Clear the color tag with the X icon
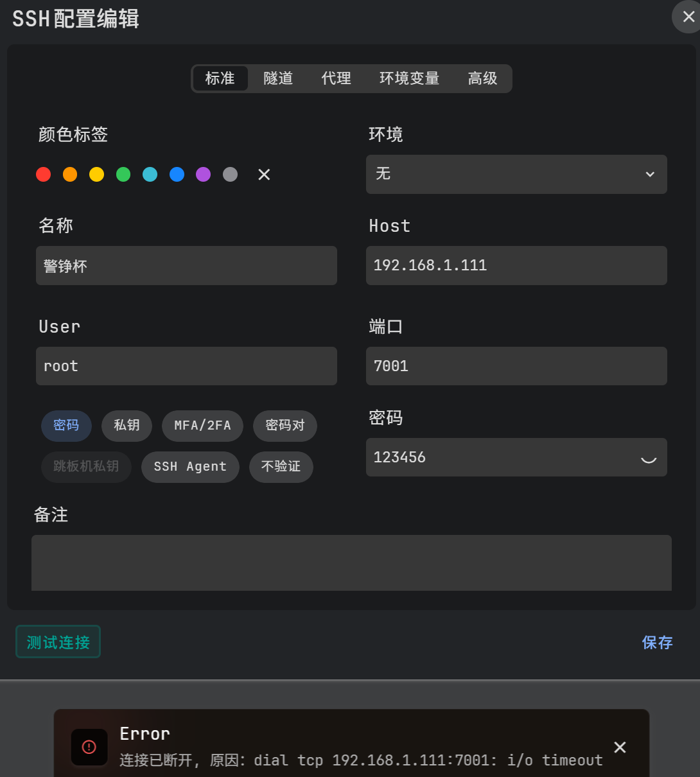This screenshot has width=700, height=777. [264, 175]
